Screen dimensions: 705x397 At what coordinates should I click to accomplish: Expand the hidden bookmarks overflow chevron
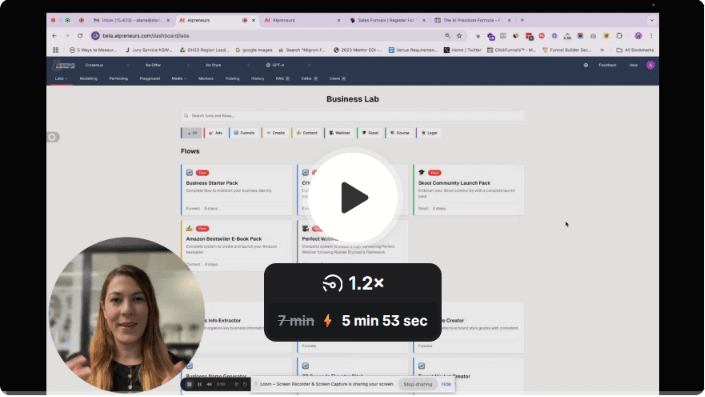pos(602,50)
